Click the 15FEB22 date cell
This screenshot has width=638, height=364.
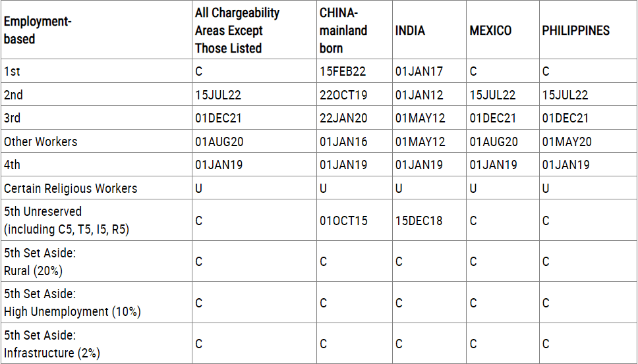(x=343, y=72)
